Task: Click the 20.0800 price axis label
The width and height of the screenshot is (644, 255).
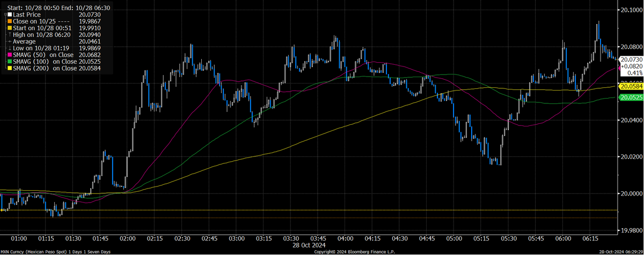Action: tap(633, 47)
